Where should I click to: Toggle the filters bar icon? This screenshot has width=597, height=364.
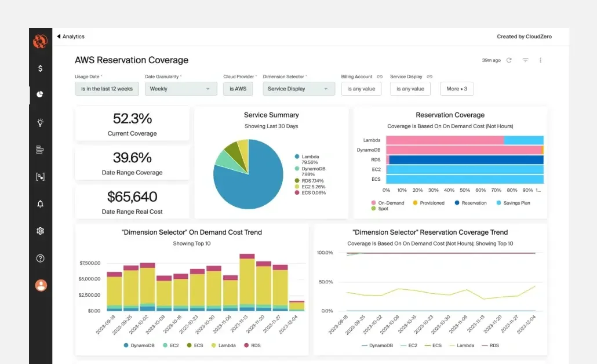click(x=525, y=60)
